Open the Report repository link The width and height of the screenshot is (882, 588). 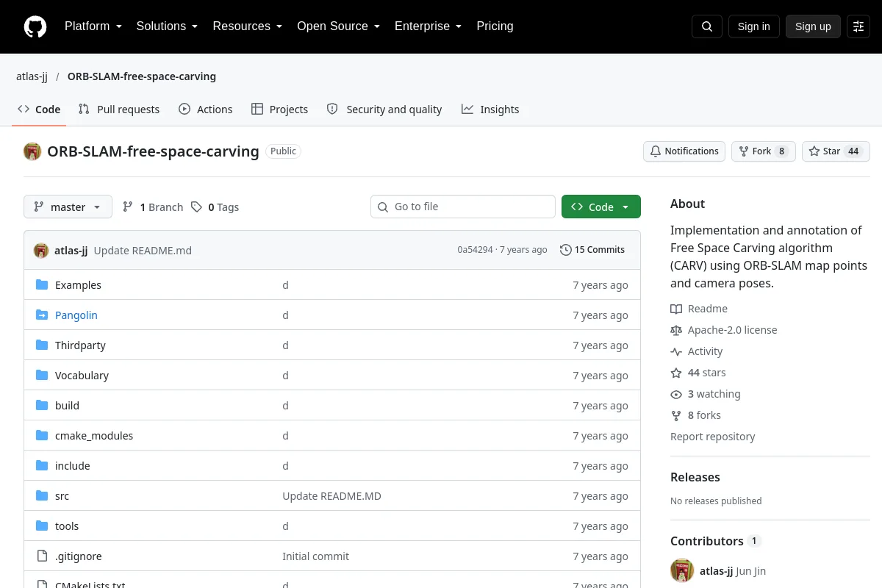(712, 437)
